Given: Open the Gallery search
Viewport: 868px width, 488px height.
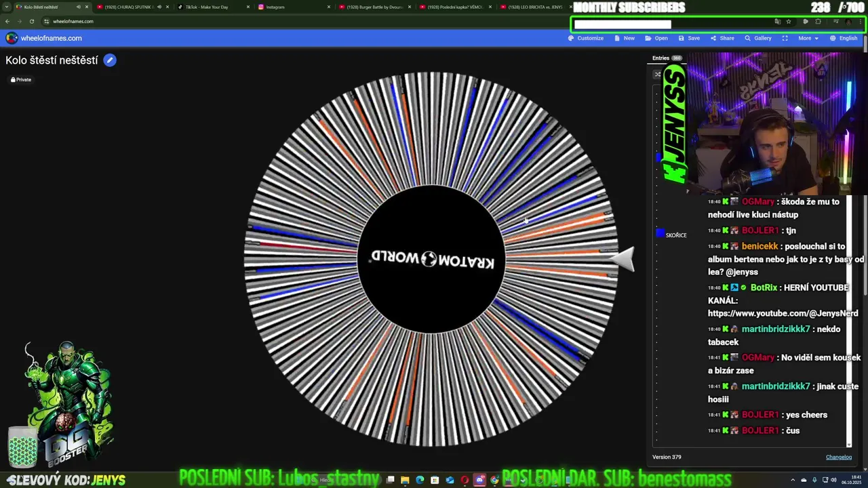Looking at the screenshot, I should (x=758, y=38).
